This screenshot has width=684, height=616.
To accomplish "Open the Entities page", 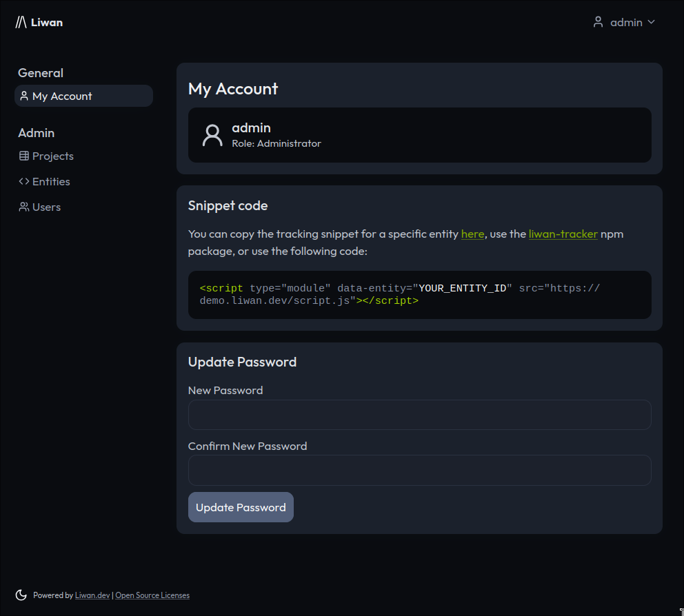I will tap(45, 181).
